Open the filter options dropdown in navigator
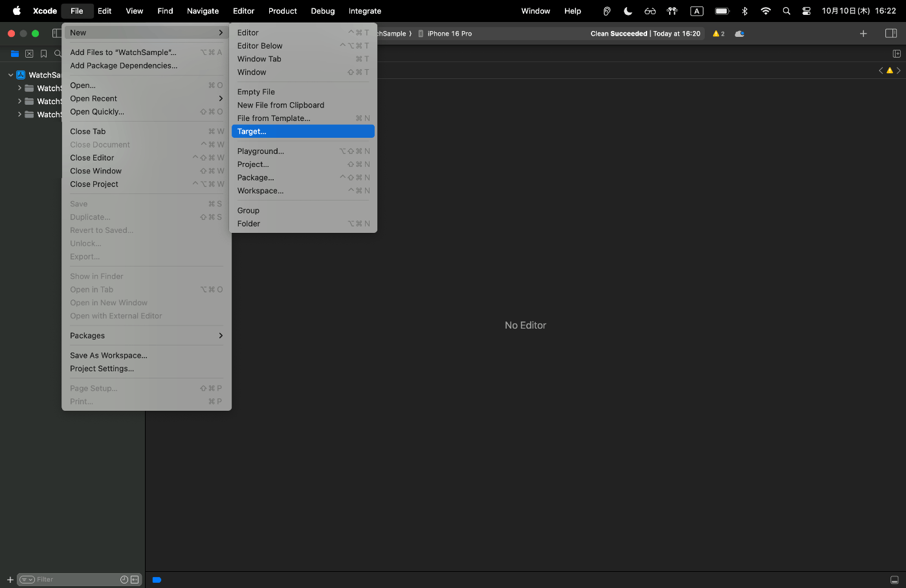The image size is (906, 588). (27, 580)
